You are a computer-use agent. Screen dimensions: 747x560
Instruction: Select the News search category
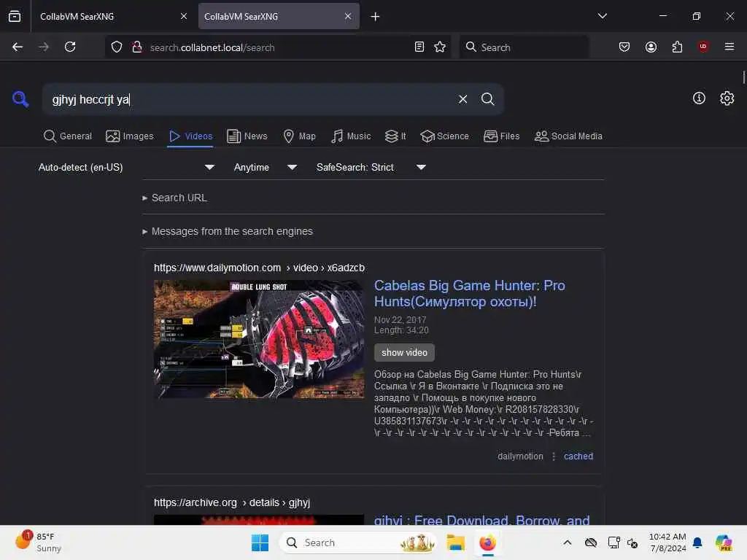coord(247,136)
